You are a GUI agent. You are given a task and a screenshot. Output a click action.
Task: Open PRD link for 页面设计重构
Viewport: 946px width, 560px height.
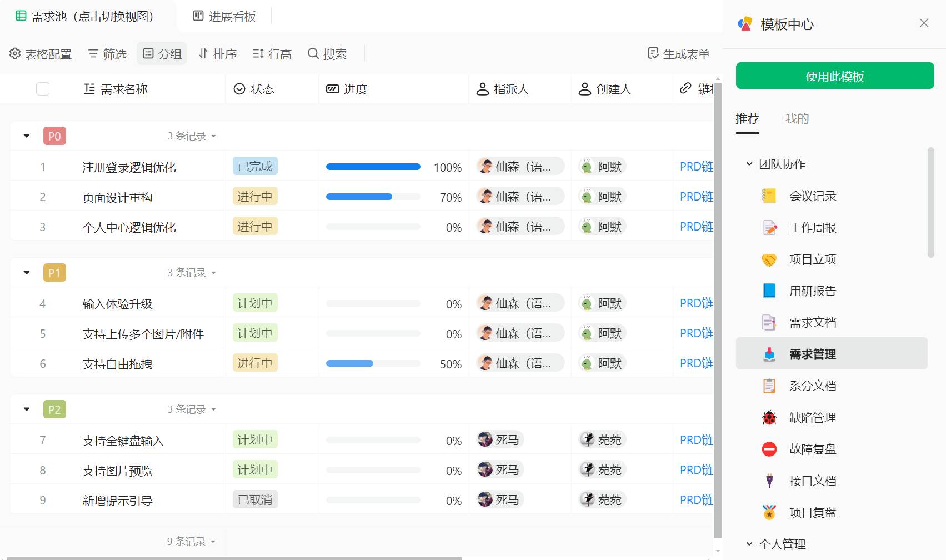point(697,197)
